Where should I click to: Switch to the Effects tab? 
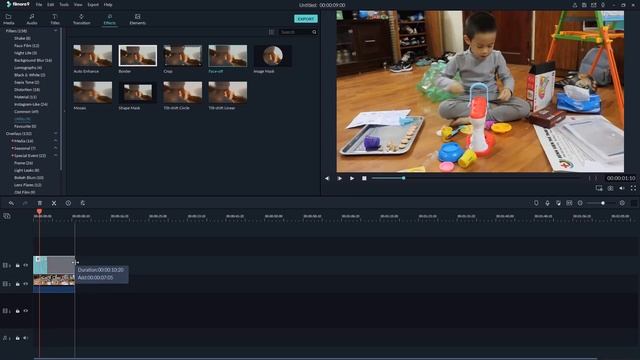[109, 19]
